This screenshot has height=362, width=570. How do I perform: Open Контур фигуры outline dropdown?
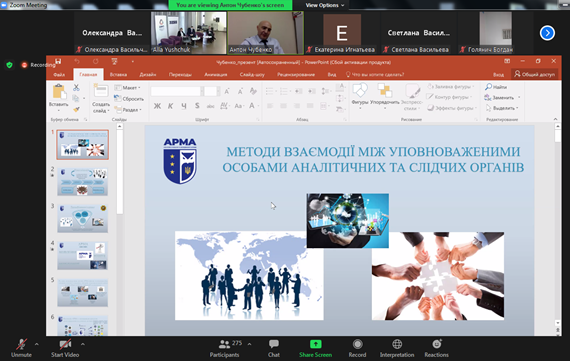click(x=450, y=97)
